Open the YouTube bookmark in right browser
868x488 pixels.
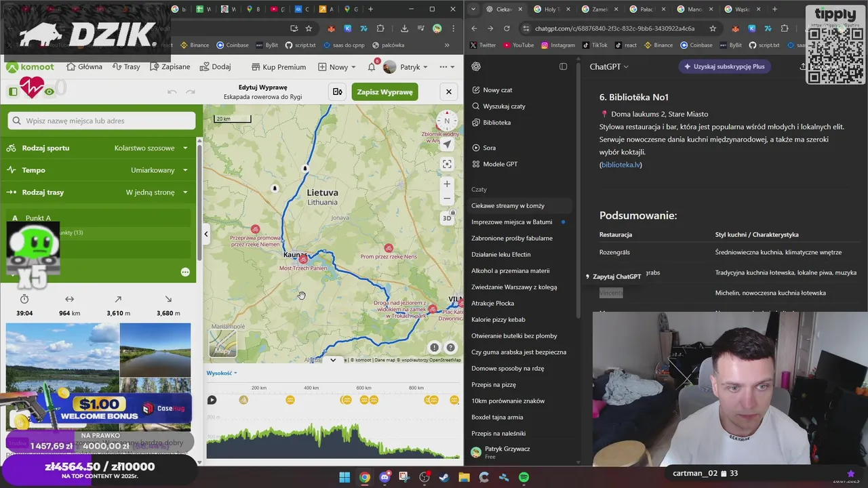[x=518, y=45]
